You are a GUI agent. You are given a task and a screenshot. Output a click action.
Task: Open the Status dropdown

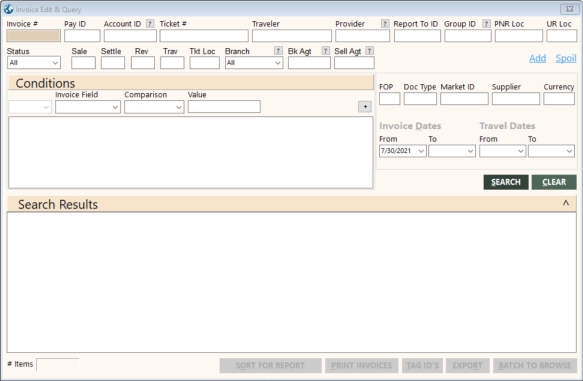34,63
